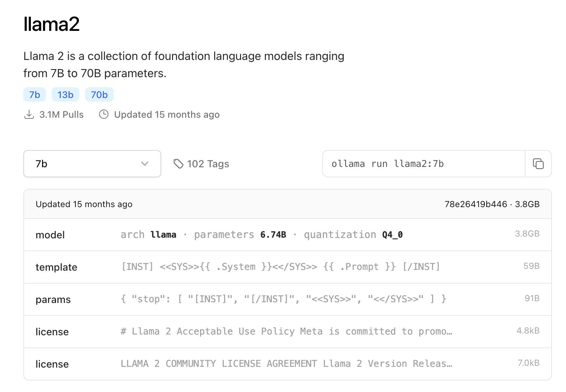Click the llama2 page title

[x=51, y=24]
